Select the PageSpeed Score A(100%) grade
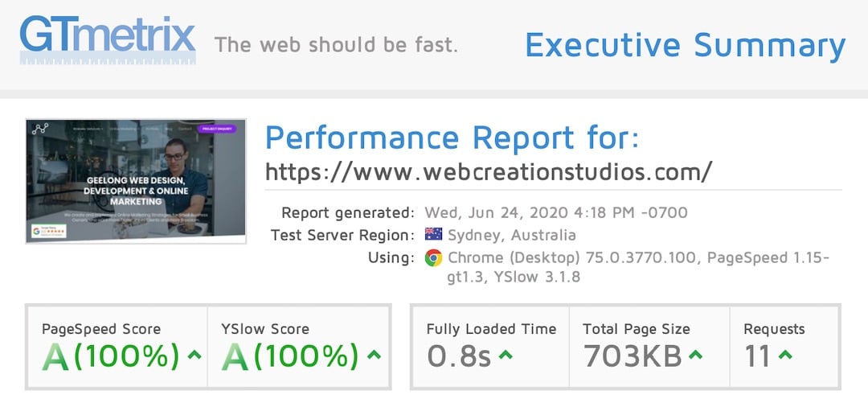This screenshot has height=407, width=868. tap(111, 356)
